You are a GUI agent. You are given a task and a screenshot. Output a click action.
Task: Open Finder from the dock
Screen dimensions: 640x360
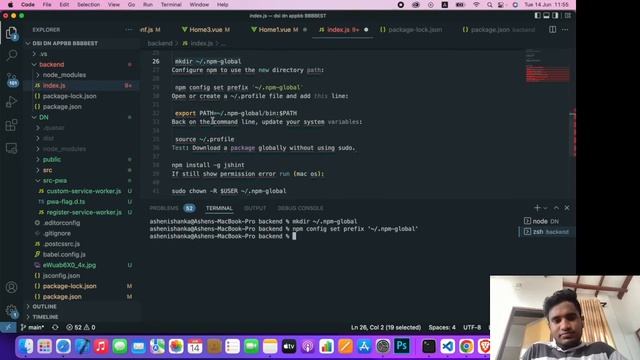[25, 347]
